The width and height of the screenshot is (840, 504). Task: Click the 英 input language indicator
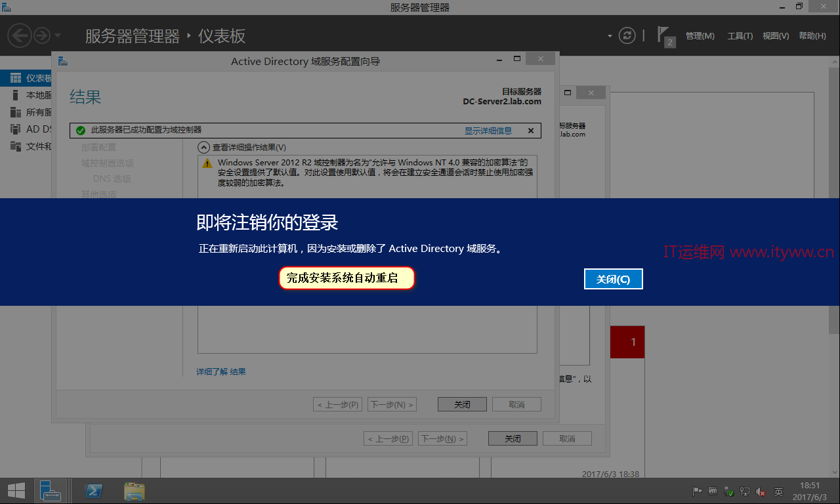pyautogui.click(x=778, y=491)
